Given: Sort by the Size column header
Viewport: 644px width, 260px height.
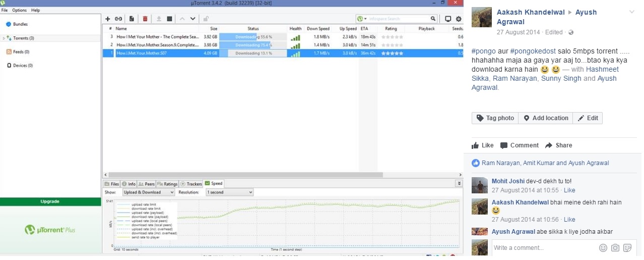Looking at the screenshot, I should 214,29.
